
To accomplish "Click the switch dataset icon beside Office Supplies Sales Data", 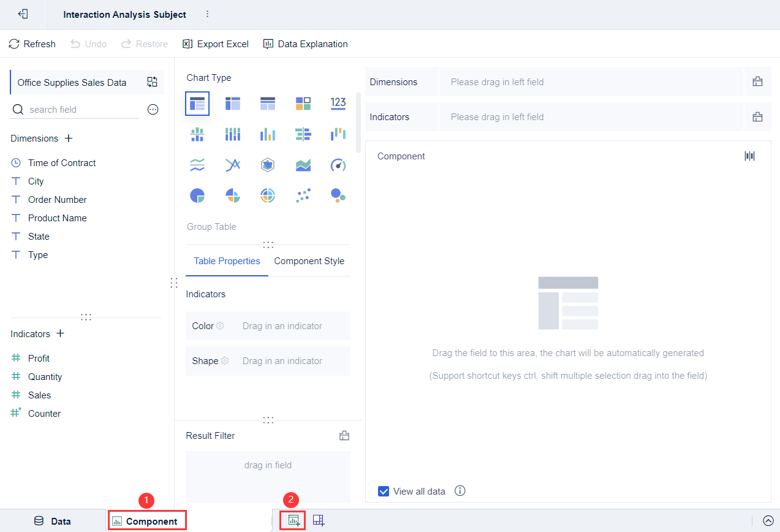I will click(152, 82).
